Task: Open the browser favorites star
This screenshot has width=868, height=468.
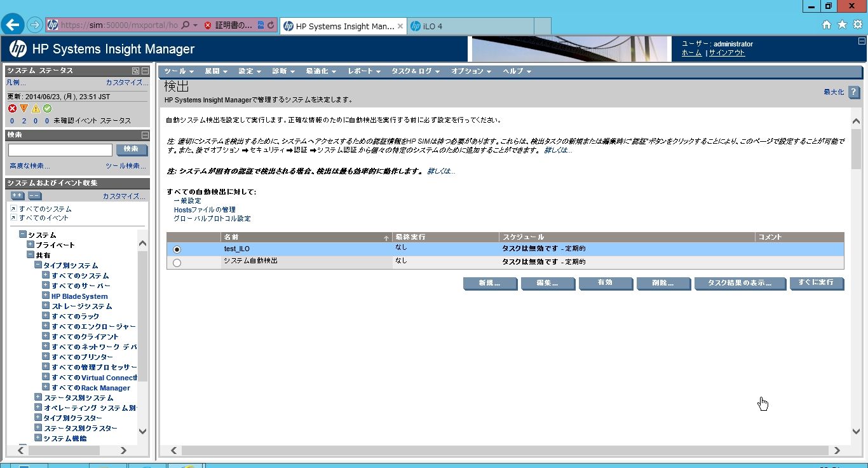Action: point(842,25)
